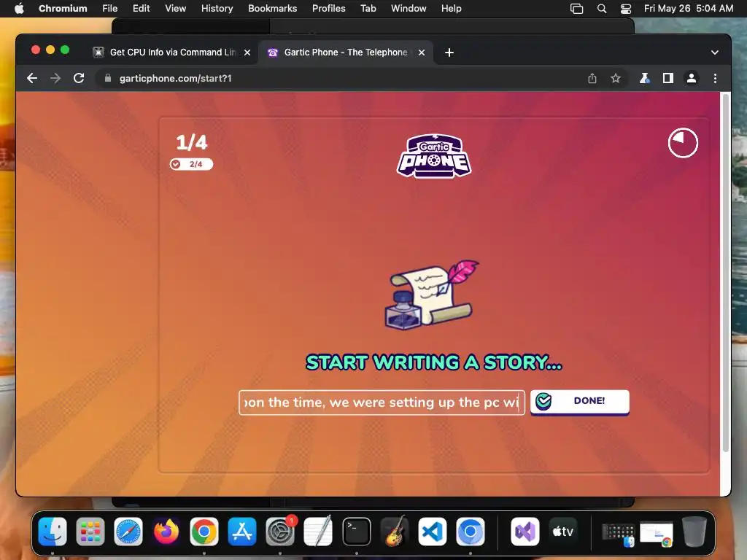Go back with the browser back arrow

(32, 78)
